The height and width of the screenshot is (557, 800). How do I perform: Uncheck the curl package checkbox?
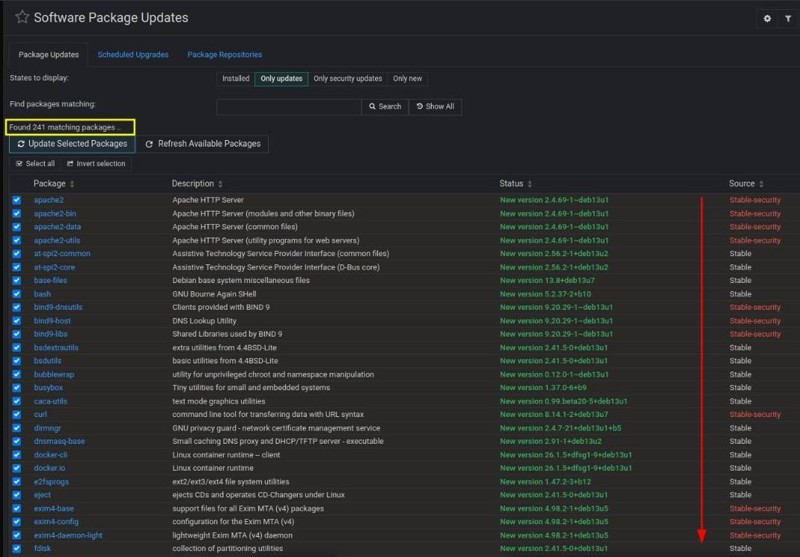pyautogui.click(x=17, y=415)
